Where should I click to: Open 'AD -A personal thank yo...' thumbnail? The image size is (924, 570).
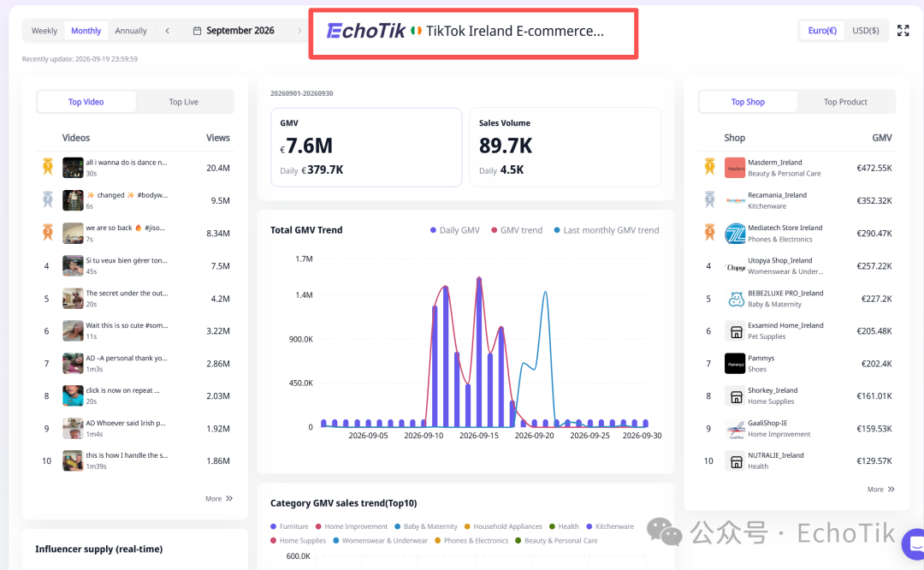73,363
